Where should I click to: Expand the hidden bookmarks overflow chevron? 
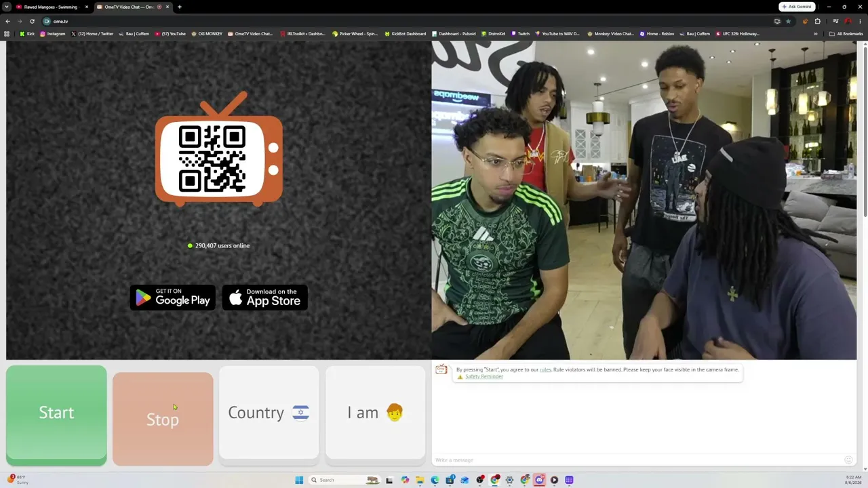click(x=816, y=34)
